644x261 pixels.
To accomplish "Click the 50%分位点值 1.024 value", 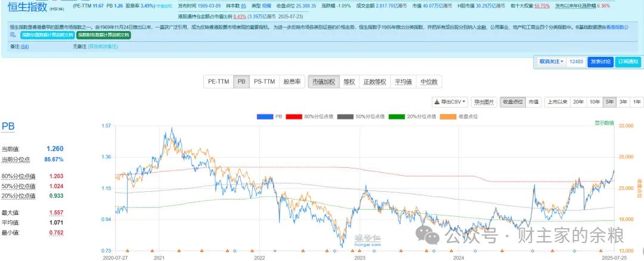I will (x=56, y=186).
